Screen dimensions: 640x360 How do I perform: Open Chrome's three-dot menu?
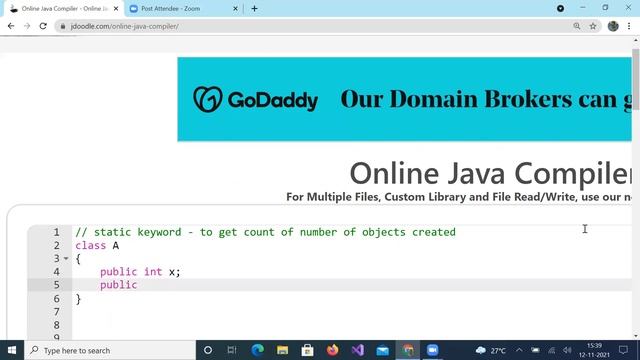pos(629,26)
